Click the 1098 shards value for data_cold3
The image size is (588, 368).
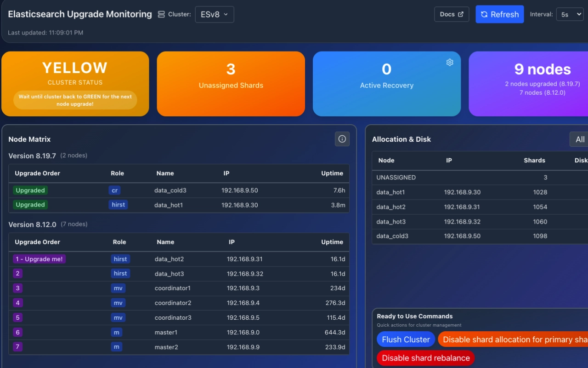point(540,236)
